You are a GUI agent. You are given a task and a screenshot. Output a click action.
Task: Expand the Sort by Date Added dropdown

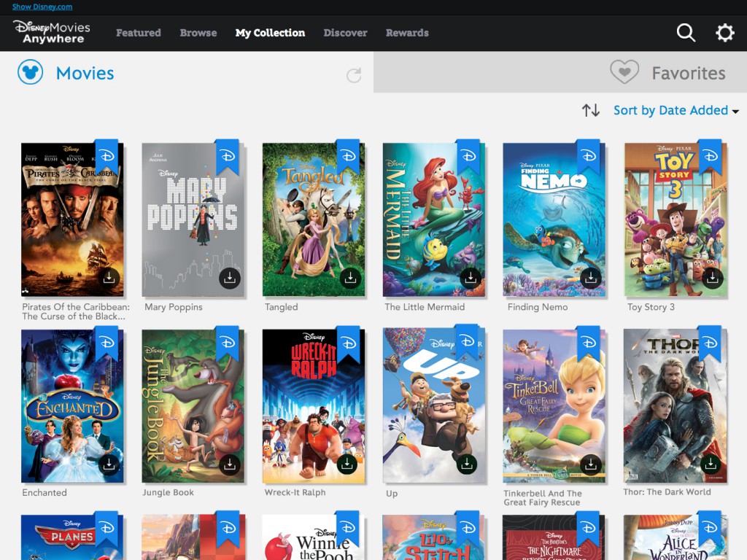(676, 111)
